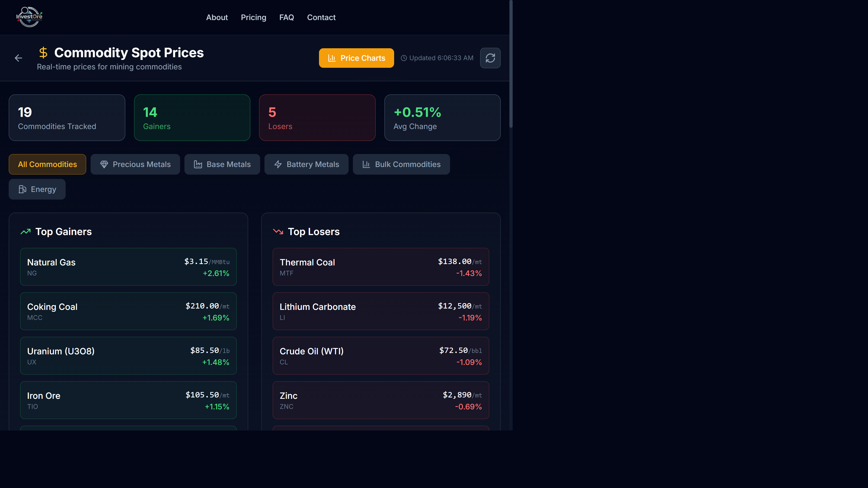The width and height of the screenshot is (868, 488).
Task: Click the Price Charts button
Action: 356,58
